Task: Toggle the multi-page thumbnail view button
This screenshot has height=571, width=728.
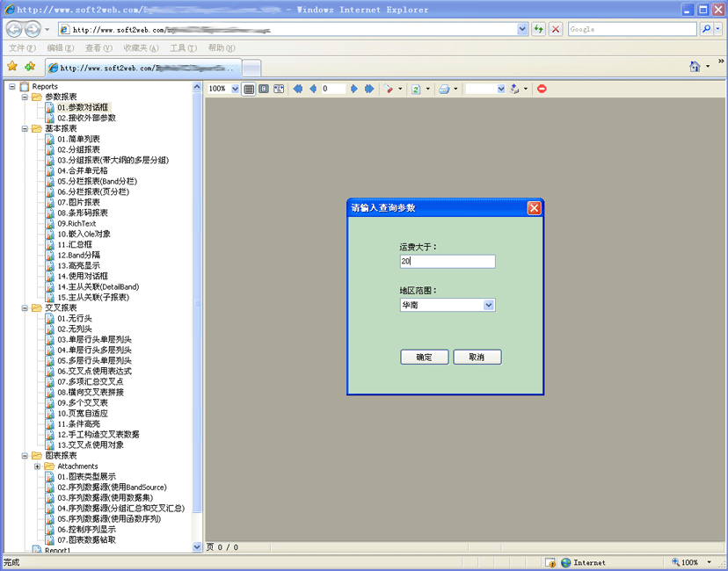Action: pos(279,89)
